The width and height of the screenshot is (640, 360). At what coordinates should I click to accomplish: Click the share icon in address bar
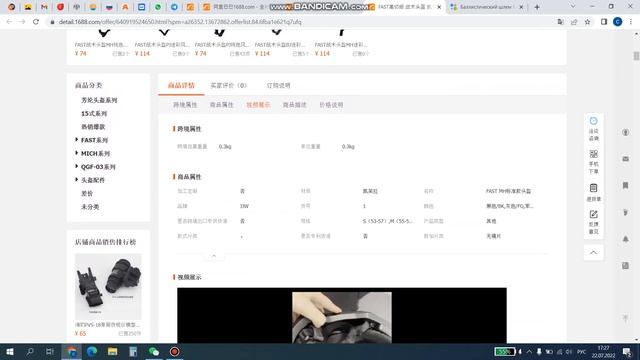click(574, 22)
